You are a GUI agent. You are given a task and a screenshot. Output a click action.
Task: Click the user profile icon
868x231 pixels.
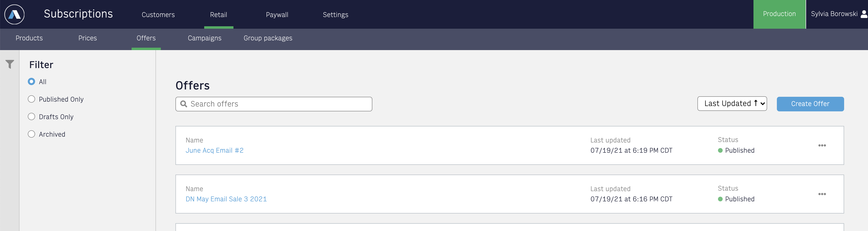click(x=864, y=14)
